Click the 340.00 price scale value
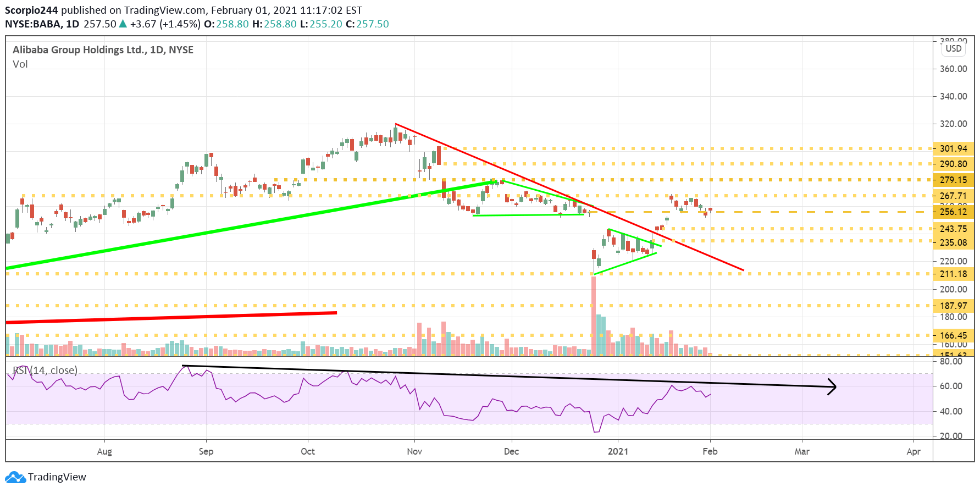980x492 pixels. (954, 96)
